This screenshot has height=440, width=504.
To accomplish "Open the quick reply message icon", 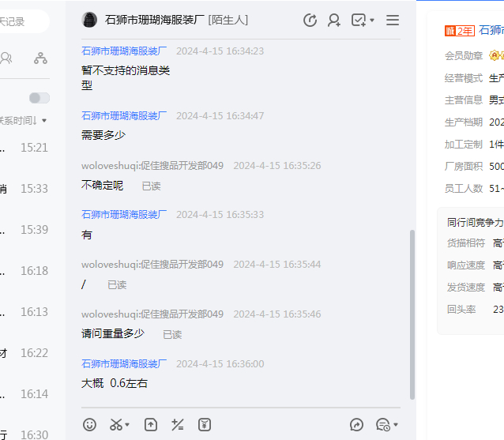I will coord(382,424).
